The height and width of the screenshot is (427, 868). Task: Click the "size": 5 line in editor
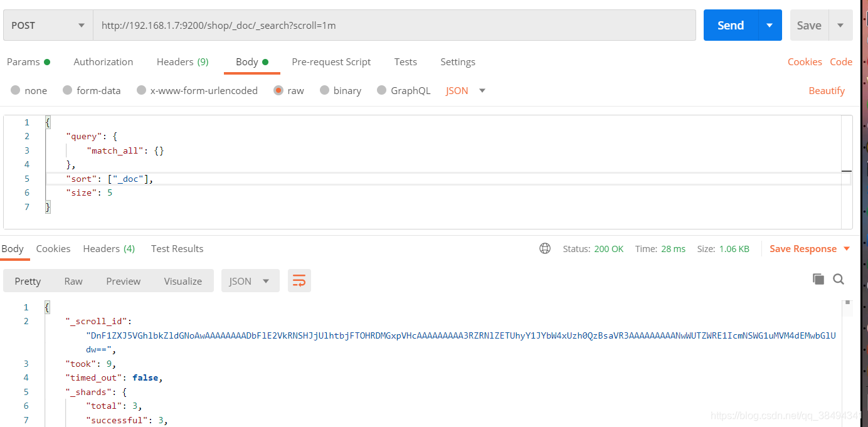pos(90,192)
